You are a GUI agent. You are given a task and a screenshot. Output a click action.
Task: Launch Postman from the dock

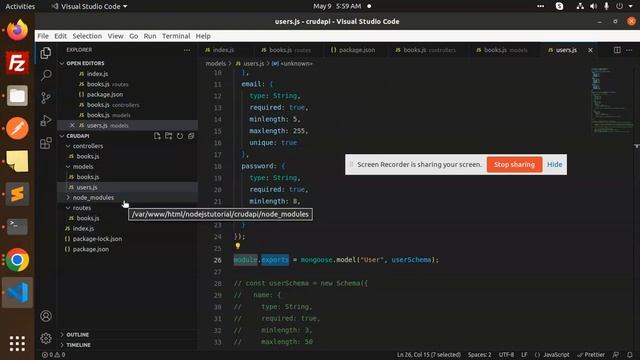[x=17, y=129]
